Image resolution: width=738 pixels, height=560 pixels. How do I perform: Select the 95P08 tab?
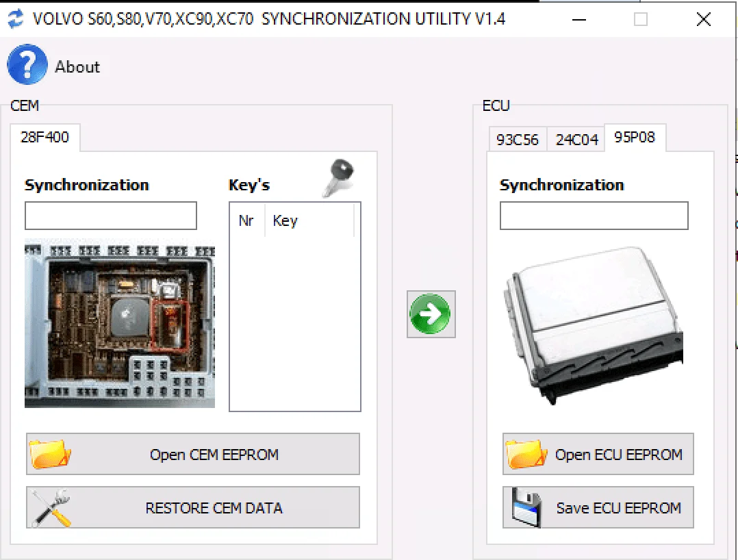634,137
